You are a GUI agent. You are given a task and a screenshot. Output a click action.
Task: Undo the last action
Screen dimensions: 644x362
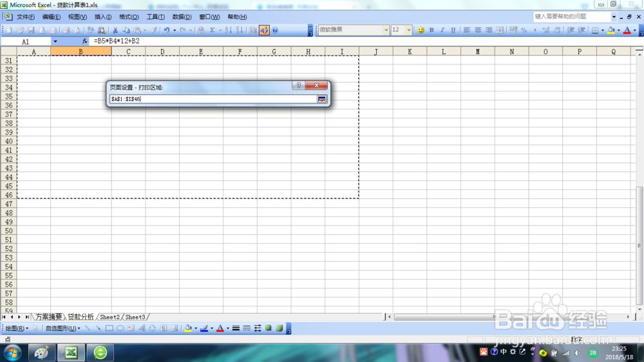click(166, 30)
